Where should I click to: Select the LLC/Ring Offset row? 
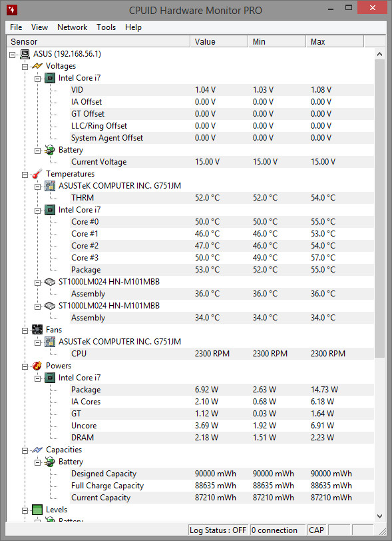coord(222,126)
